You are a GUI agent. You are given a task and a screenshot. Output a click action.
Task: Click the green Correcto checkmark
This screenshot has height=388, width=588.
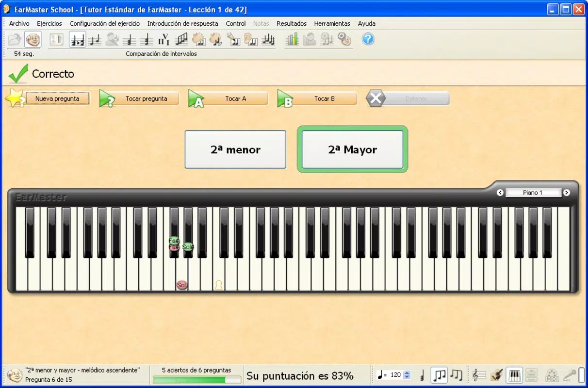click(x=18, y=74)
